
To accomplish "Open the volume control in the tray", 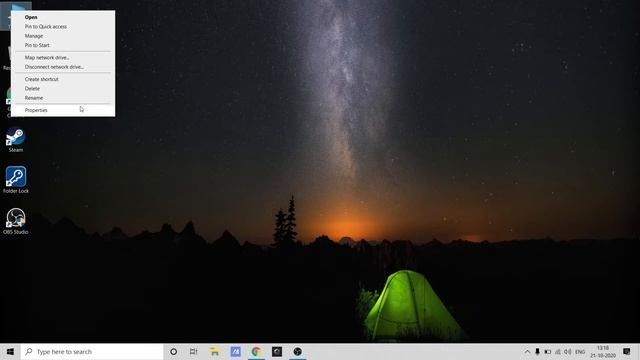I will point(567,351).
